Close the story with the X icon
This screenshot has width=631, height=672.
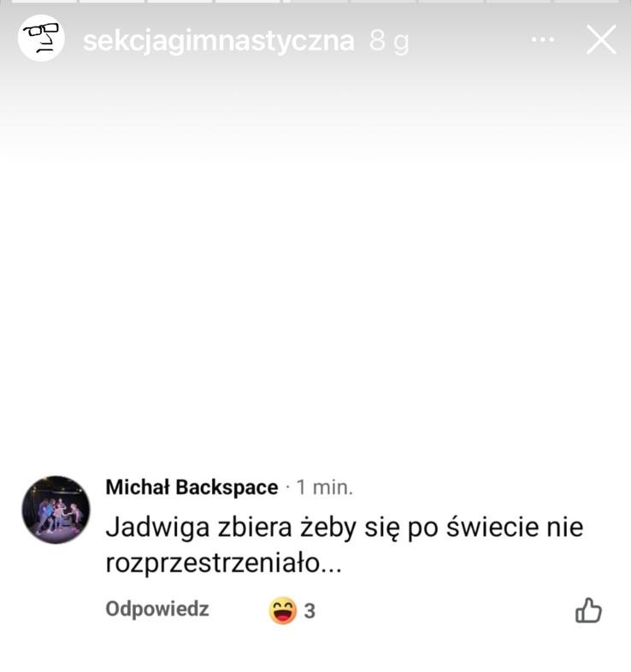coord(601,40)
